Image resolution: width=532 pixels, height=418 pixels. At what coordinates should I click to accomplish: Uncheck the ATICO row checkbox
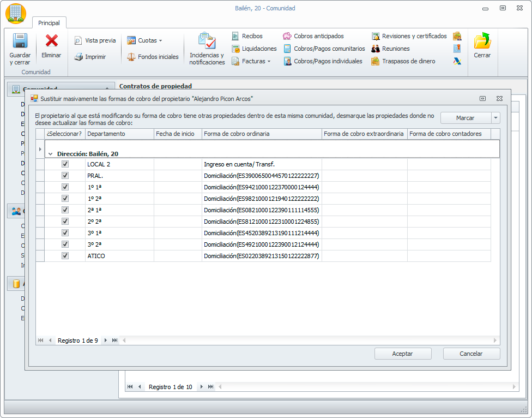(x=65, y=256)
